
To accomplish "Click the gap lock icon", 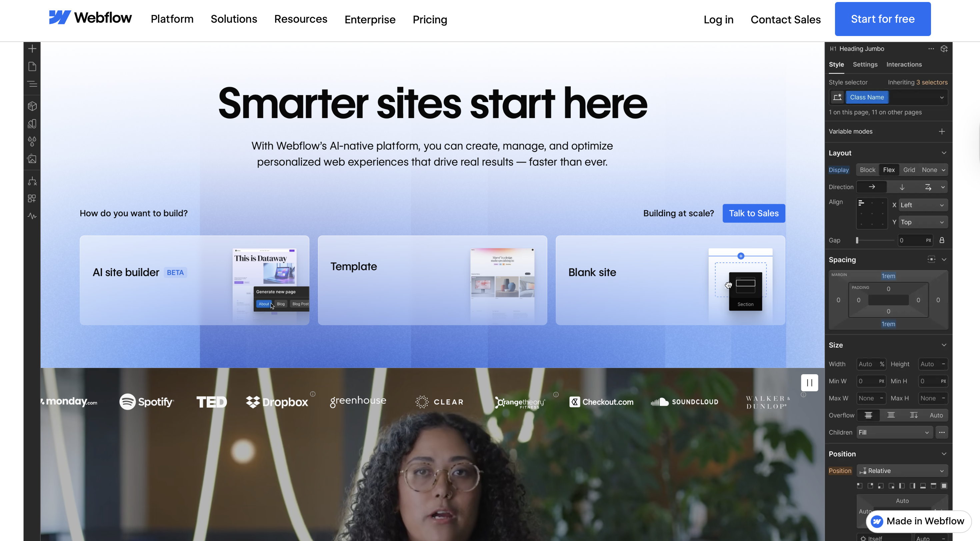I will pyautogui.click(x=942, y=240).
